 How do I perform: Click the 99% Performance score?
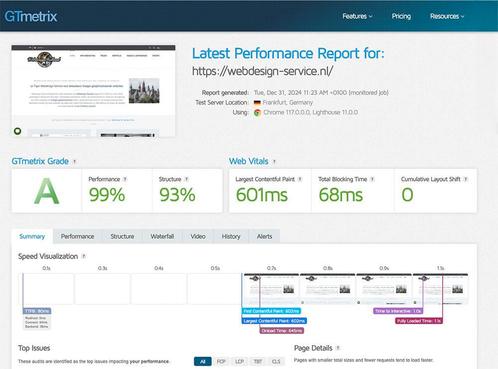[107, 195]
